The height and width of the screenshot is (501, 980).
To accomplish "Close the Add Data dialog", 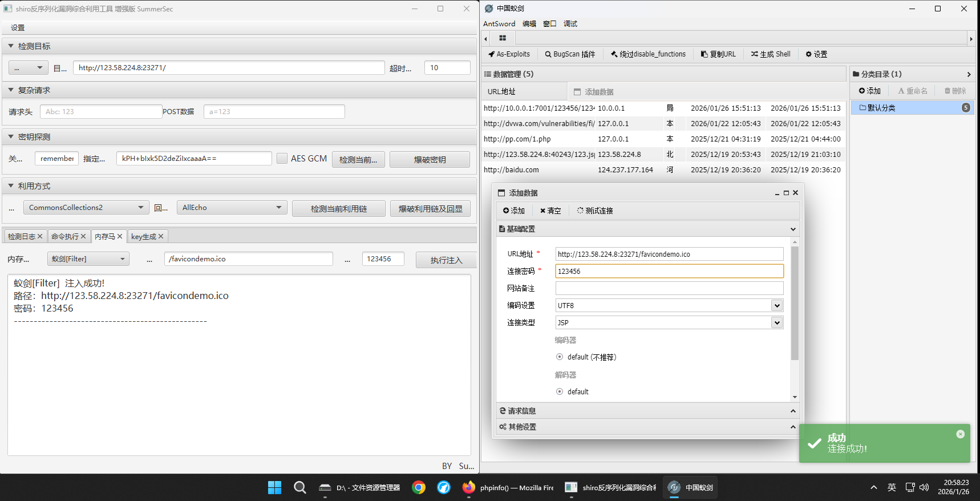I will coord(795,193).
